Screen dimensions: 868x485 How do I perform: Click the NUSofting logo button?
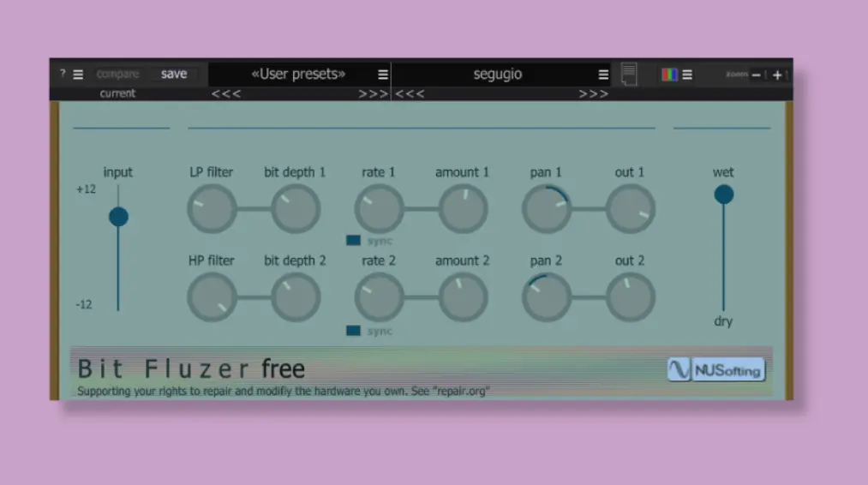pos(716,370)
